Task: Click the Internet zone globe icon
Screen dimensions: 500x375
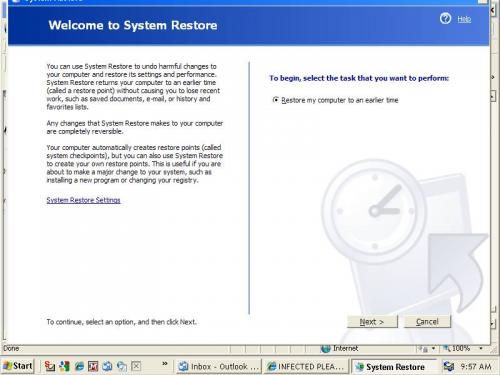Action: point(325,349)
